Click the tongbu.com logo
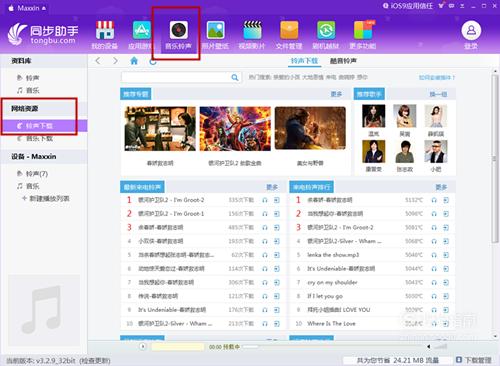This screenshot has width=500, height=366. (43, 34)
